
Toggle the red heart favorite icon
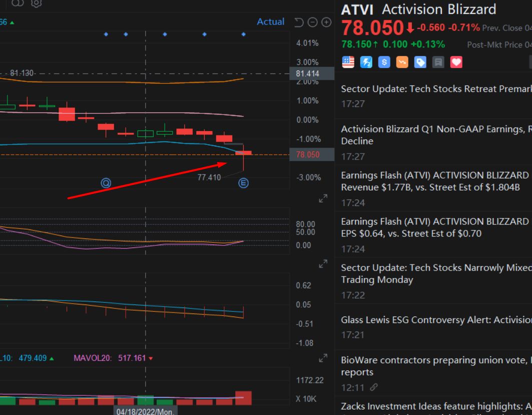pos(456,62)
